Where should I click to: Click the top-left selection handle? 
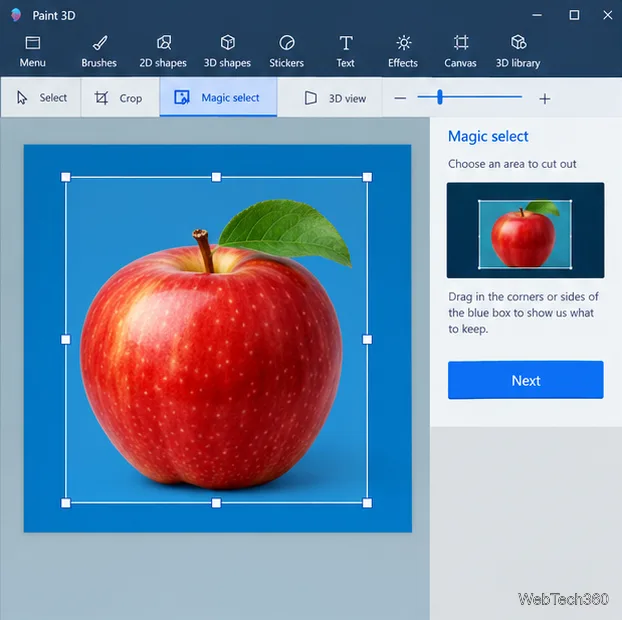click(x=66, y=177)
